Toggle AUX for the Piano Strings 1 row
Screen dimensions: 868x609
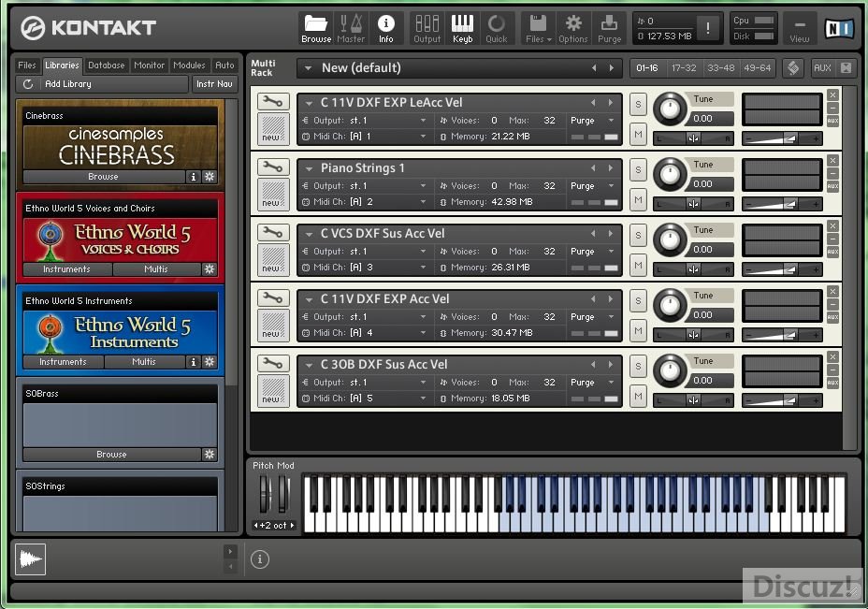(832, 186)
